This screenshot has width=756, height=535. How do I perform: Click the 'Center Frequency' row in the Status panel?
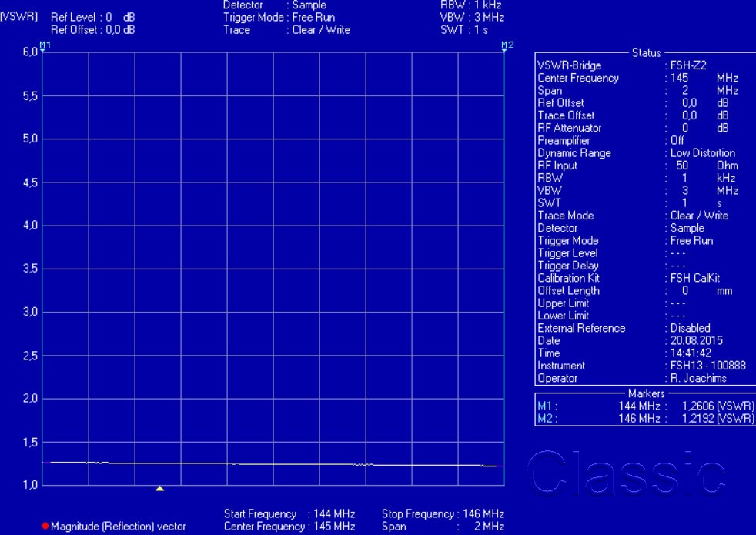click(x=638, y=78)
